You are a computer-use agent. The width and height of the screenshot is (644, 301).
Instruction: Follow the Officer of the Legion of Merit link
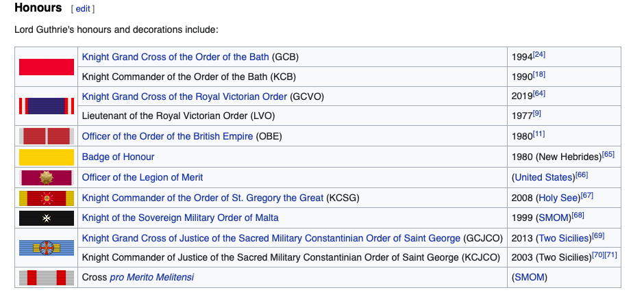143,178
